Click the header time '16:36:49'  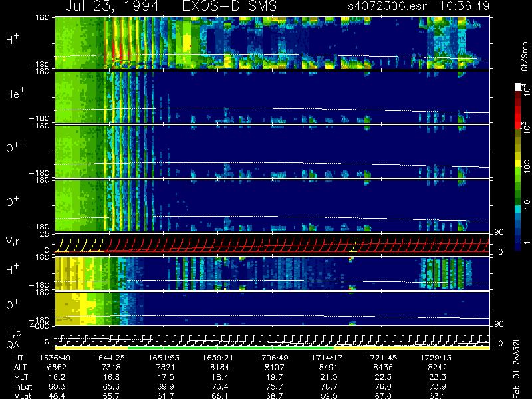coord(464,6)
